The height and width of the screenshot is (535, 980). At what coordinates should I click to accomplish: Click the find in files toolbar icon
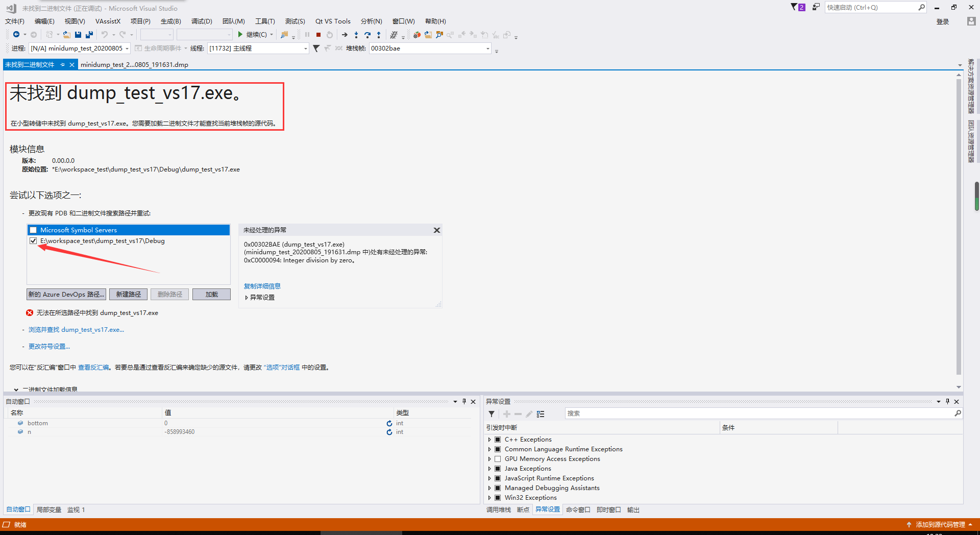point(284,35)
